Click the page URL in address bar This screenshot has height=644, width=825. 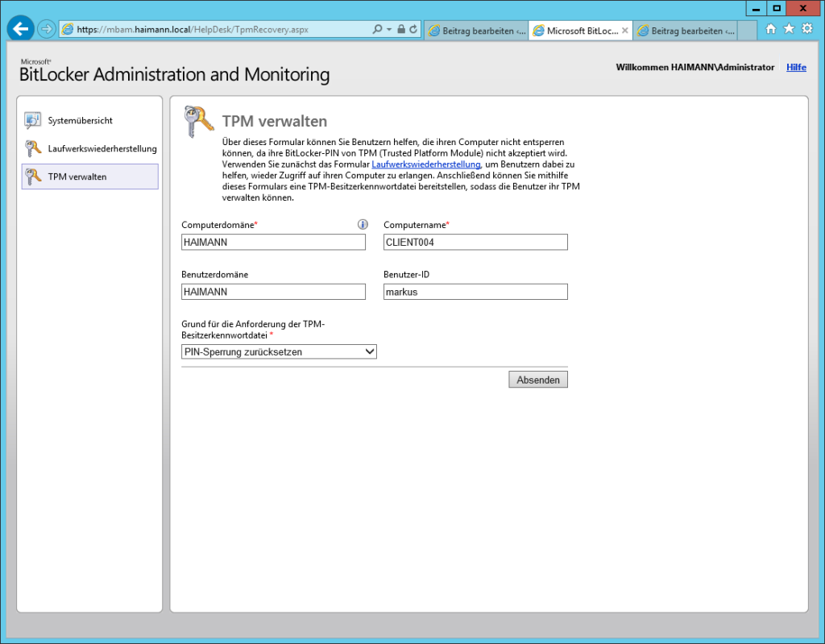coord(193,30)
